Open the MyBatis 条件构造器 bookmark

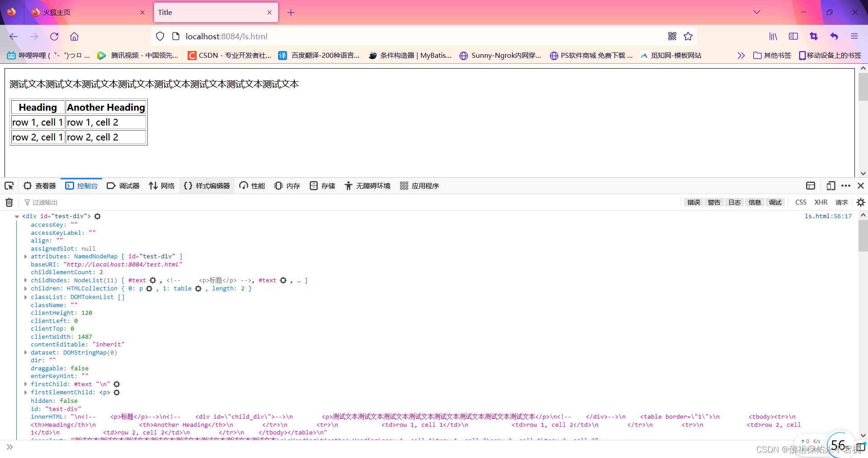pyautogui.click(x=410, y=56)
